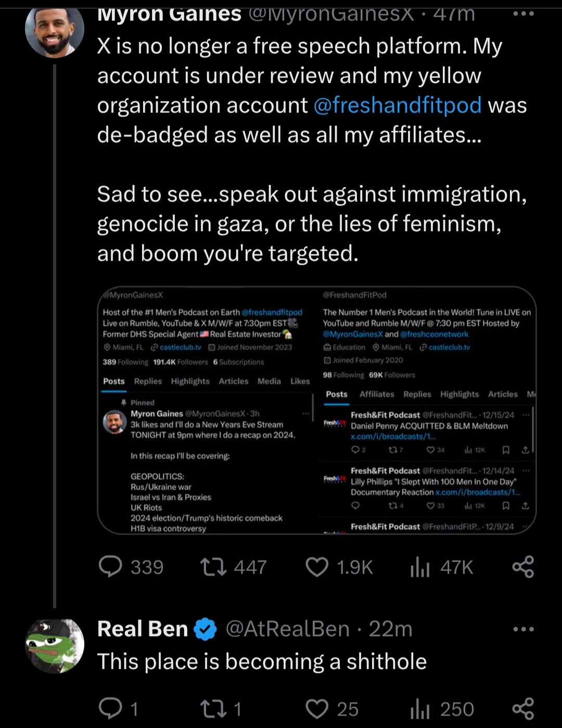Like Real Ben's reply with 25 likes
The height and width of the screenshot is (728, 562).
coord(317,708)
